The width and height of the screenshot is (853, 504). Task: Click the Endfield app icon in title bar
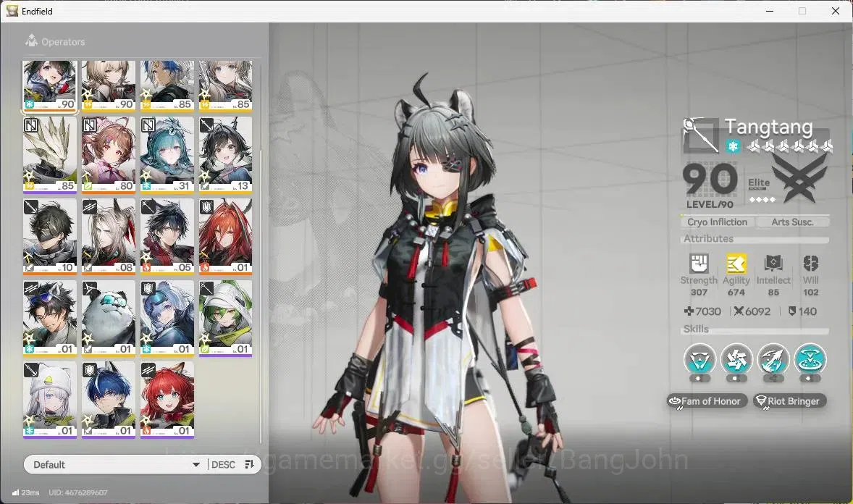click(x=12, y=11)
